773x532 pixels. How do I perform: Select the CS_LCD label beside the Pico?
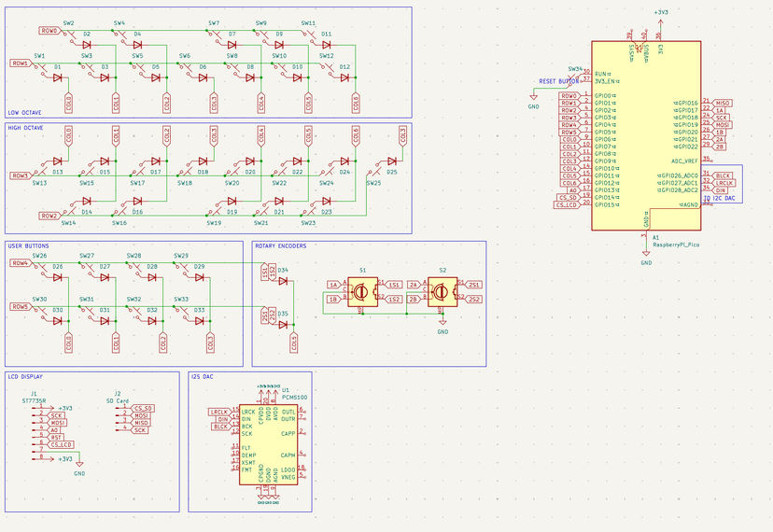coord(567,204)
